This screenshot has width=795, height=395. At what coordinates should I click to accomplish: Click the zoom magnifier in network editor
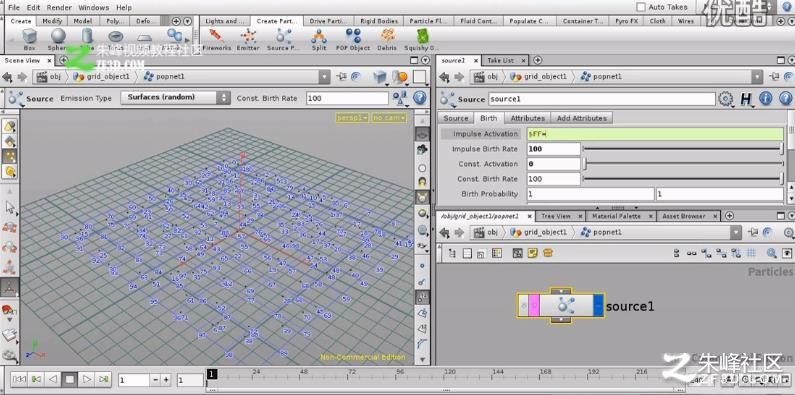click(x=772, y=253)
